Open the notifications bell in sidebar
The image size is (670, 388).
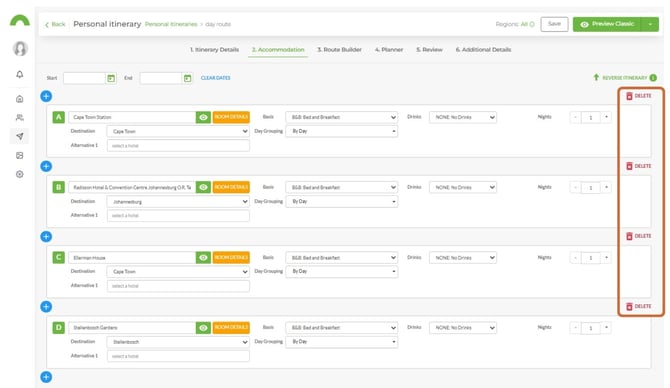coord(20,74)
